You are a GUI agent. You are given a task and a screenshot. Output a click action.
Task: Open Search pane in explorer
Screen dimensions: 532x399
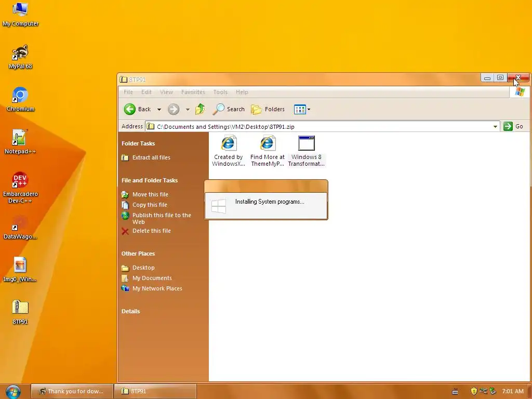pyautogui.click(x=229, y=109)
